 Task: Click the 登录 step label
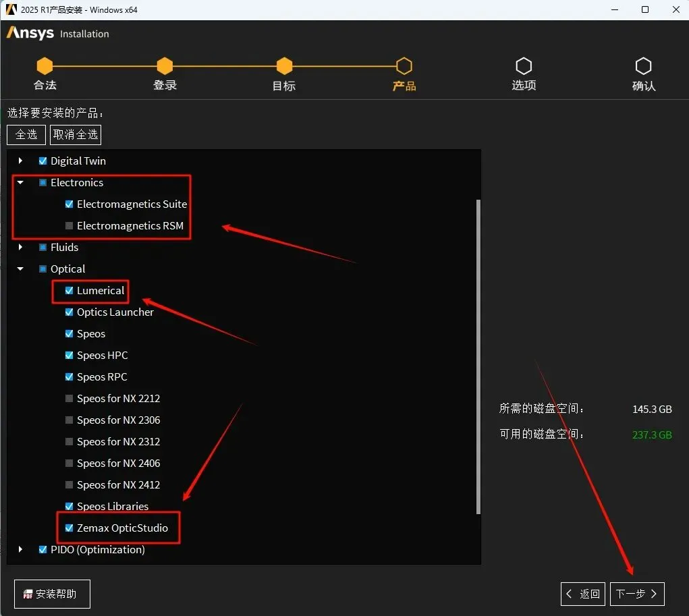[165, 85]
